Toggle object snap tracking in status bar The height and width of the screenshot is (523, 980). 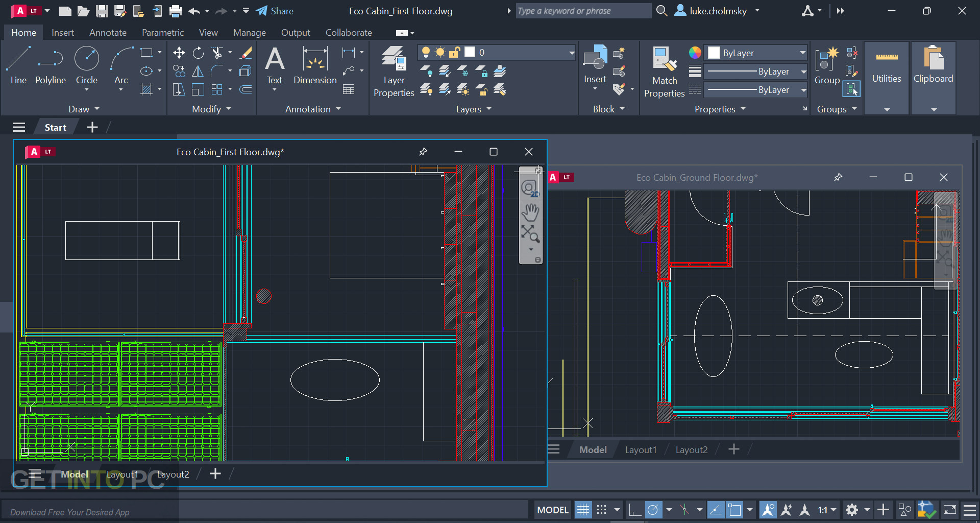(x=716, y=510)
